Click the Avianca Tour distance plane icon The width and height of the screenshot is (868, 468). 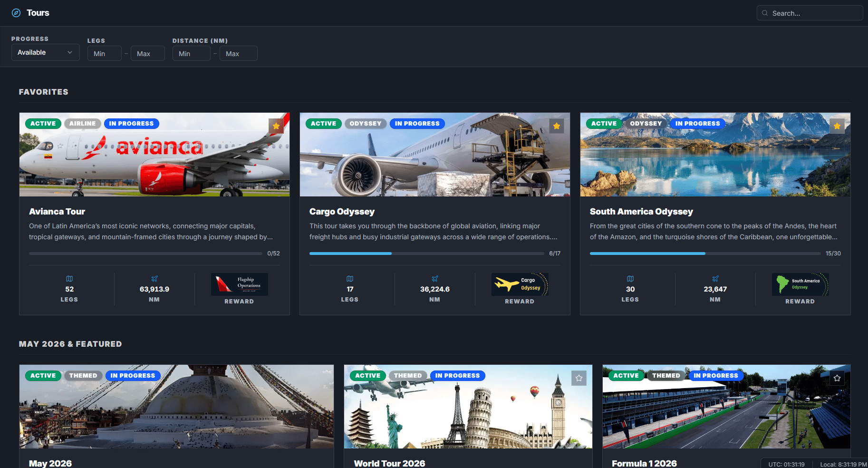click(x=154, y=279)
